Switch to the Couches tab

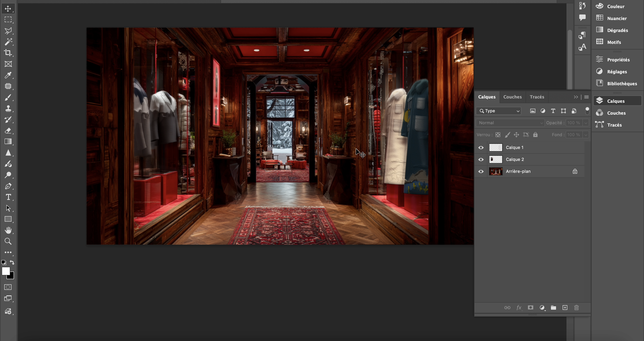pos(512,97)
